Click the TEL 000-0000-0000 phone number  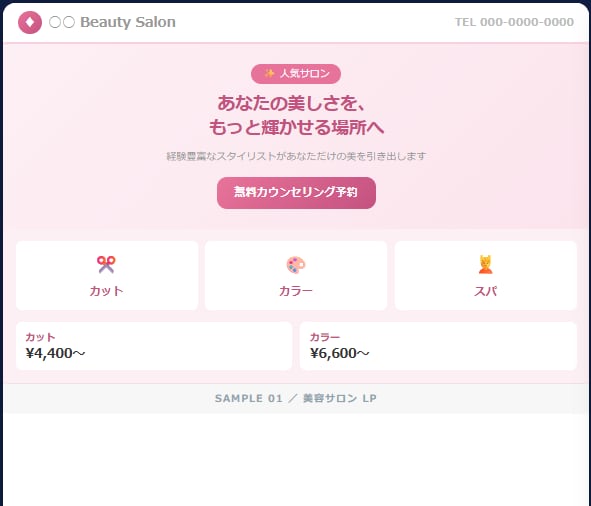point(514,22)
